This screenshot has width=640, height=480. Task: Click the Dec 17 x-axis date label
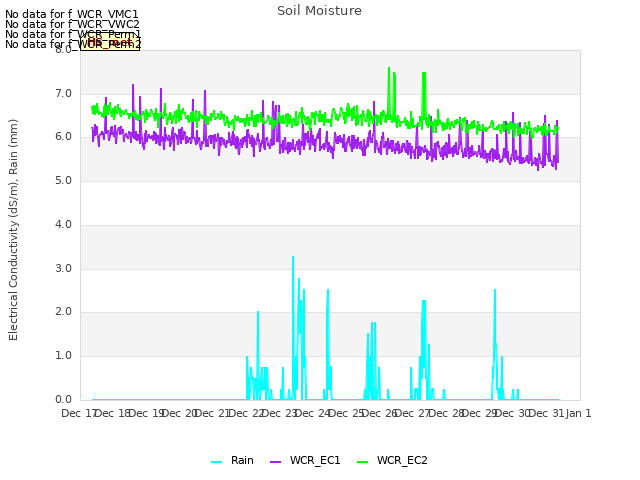click(x=78, y=413)
